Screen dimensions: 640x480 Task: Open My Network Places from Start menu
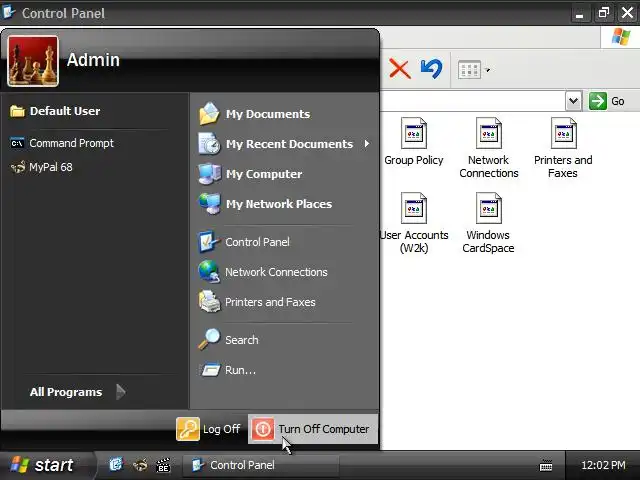[265, 204]
